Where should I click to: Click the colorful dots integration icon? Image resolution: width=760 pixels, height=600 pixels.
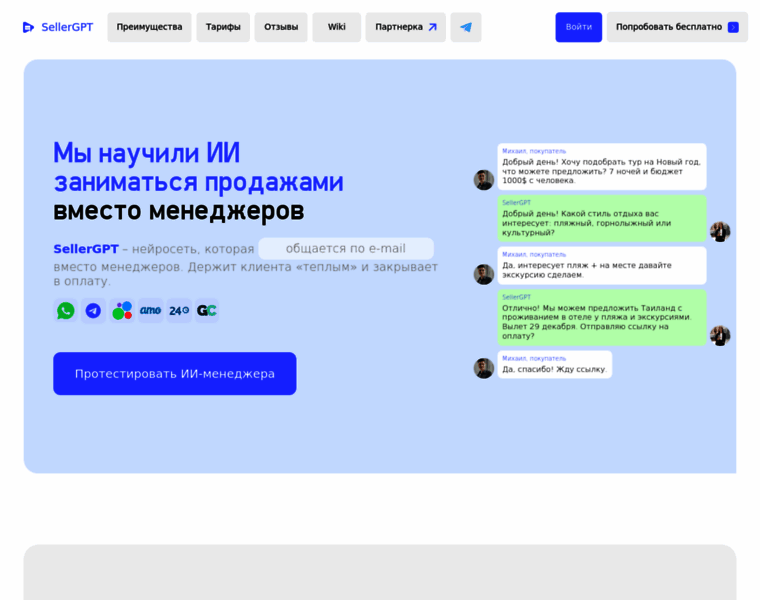(122, 311)
